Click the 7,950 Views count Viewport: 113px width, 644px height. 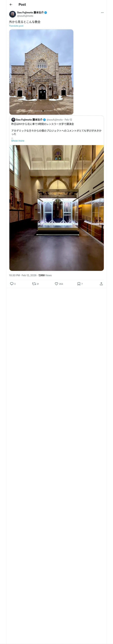pos(45,275)
